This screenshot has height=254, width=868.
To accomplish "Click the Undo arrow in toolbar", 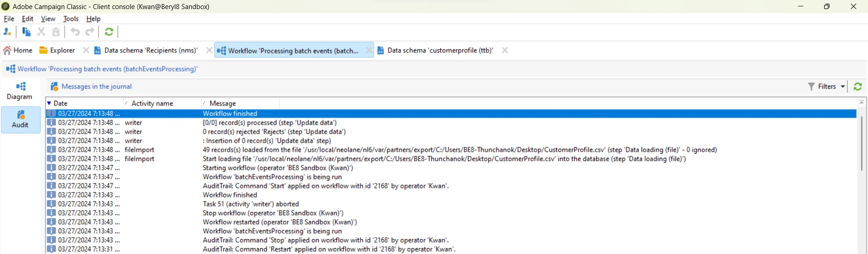I will pos(75,32).
